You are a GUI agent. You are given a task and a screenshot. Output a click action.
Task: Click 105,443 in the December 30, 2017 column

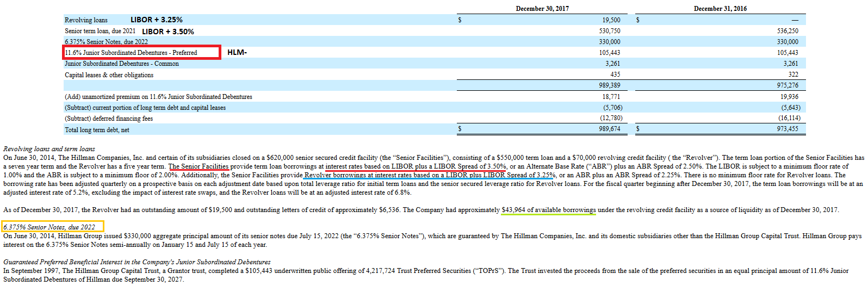[610, 53]
